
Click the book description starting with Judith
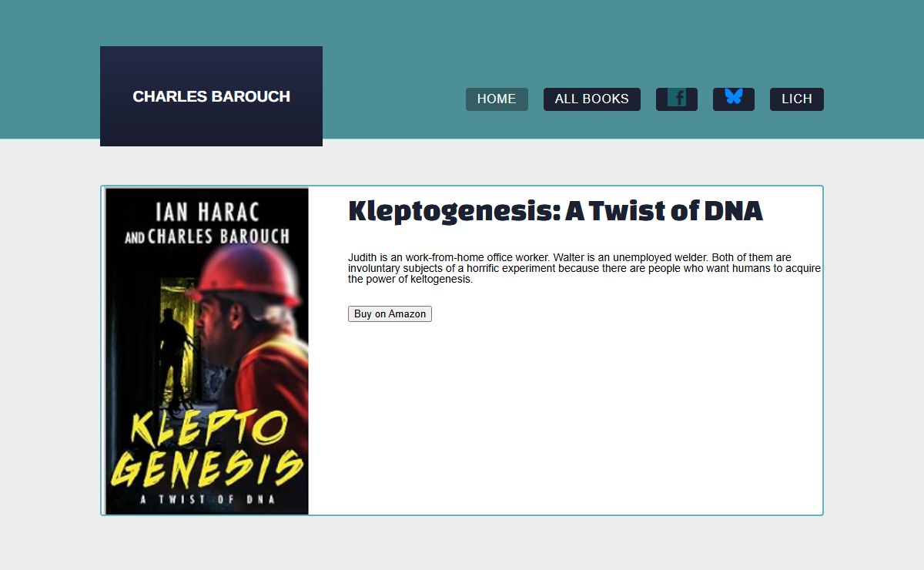pyautogui.click(x=584, y=268)
